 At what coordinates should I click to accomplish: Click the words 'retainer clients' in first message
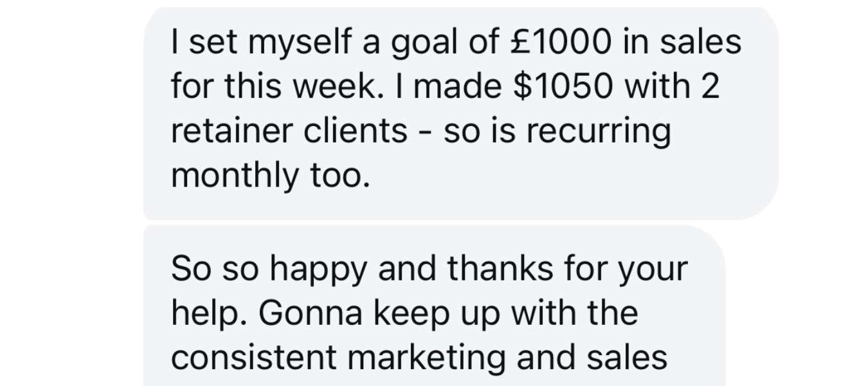(289, 131)
